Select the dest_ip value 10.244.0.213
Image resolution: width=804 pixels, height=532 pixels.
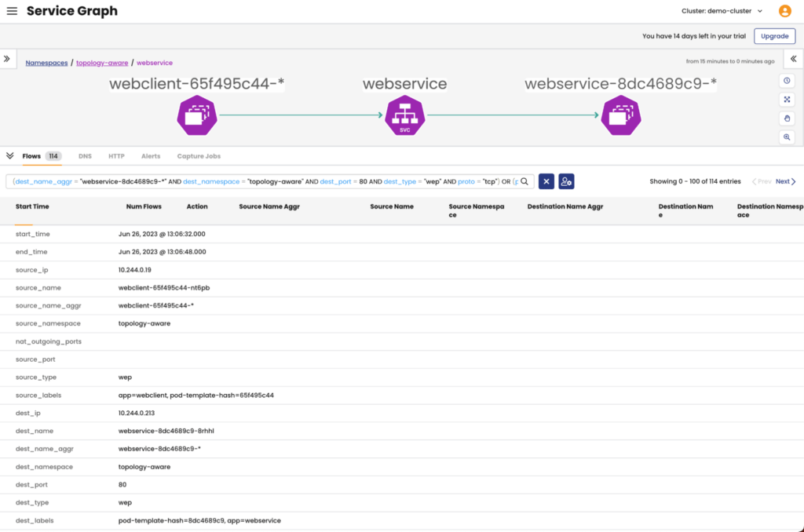[137, 413]
